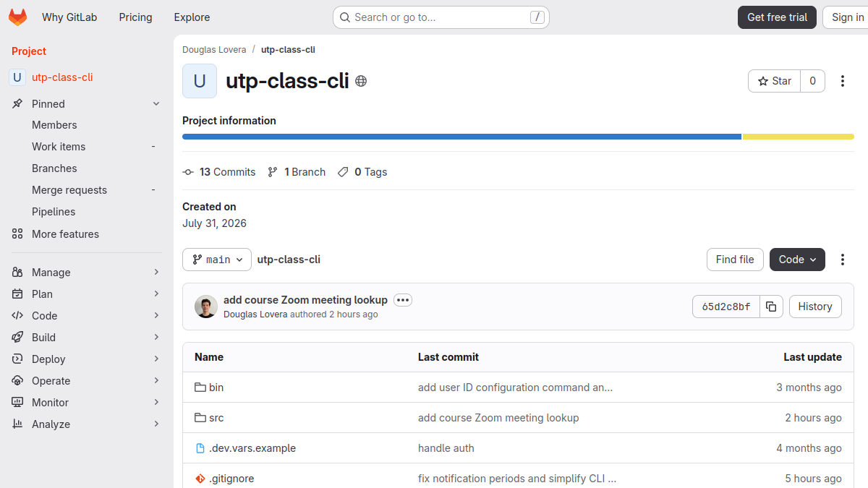868x488 pixels.
Task: Click the src folder icon
Action: [200, 418]
